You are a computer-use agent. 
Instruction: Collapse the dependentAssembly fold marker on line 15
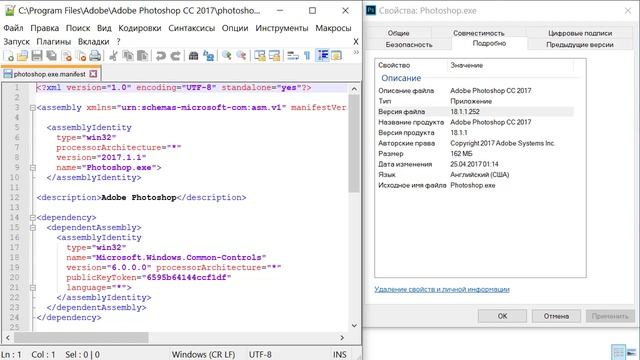click(32, 228)
